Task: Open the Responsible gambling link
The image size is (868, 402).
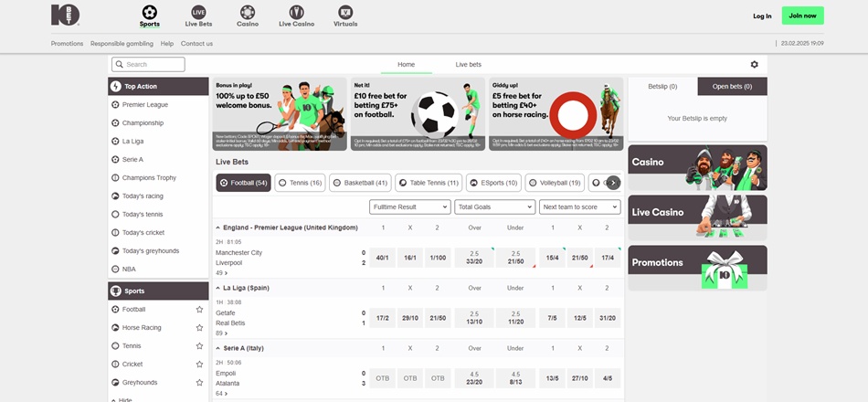Action: 122,44
